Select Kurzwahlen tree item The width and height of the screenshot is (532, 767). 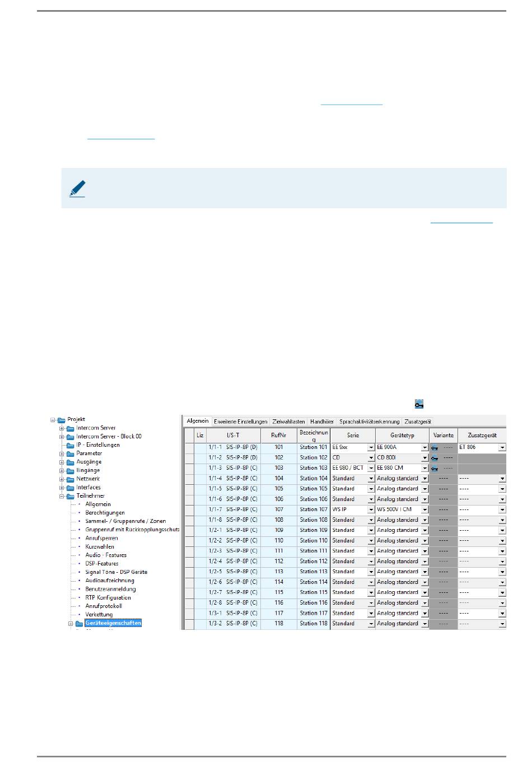tap(100, 546)
